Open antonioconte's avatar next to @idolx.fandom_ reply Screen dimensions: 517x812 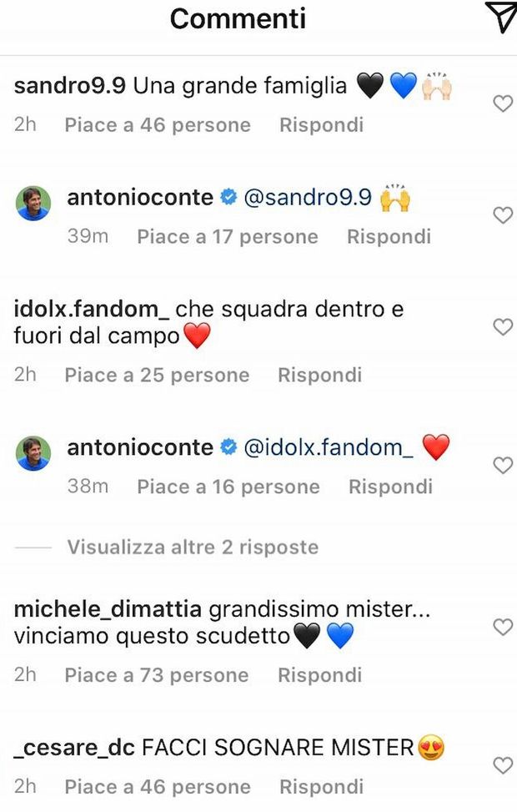pos(33,451)
